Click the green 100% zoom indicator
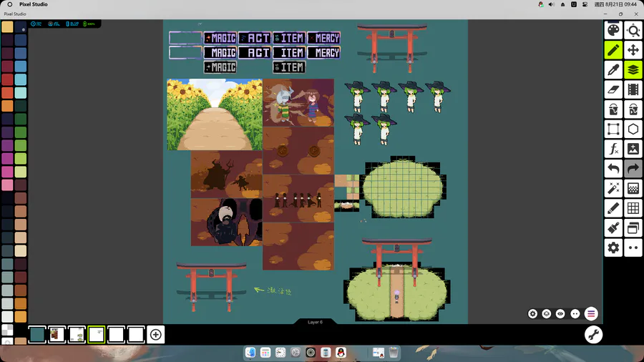 click(89, 24)
